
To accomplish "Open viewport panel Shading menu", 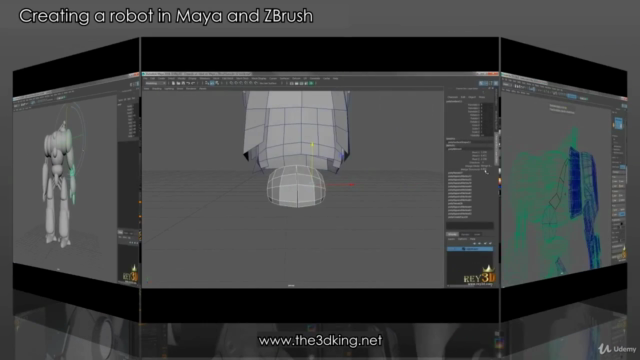I will pyautogui.click(x=157, y=89).
